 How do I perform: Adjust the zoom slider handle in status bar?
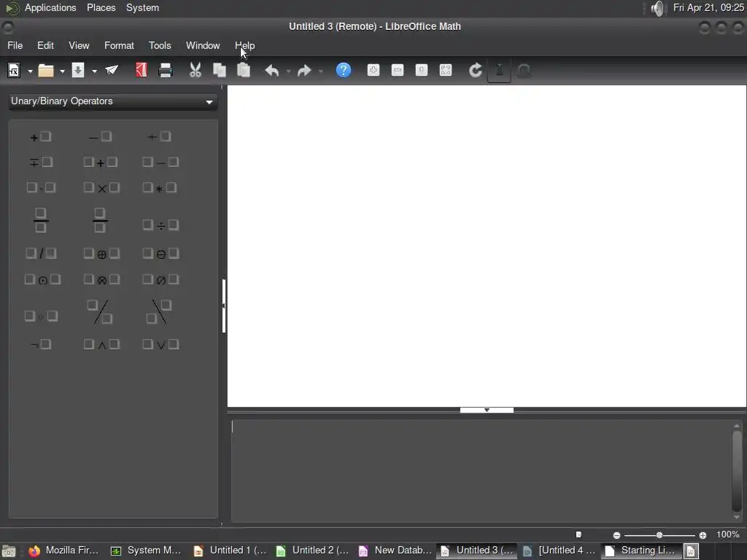pos(659,535)
